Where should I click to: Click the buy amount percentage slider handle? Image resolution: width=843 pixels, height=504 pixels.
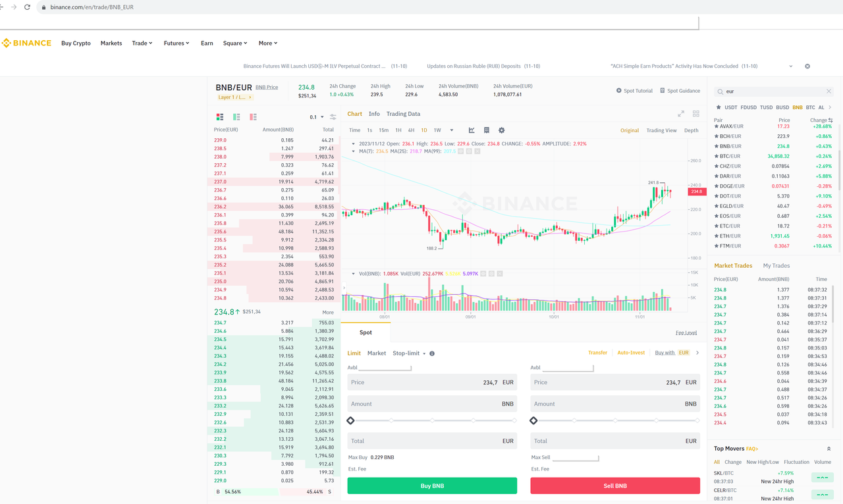(350, 420)
